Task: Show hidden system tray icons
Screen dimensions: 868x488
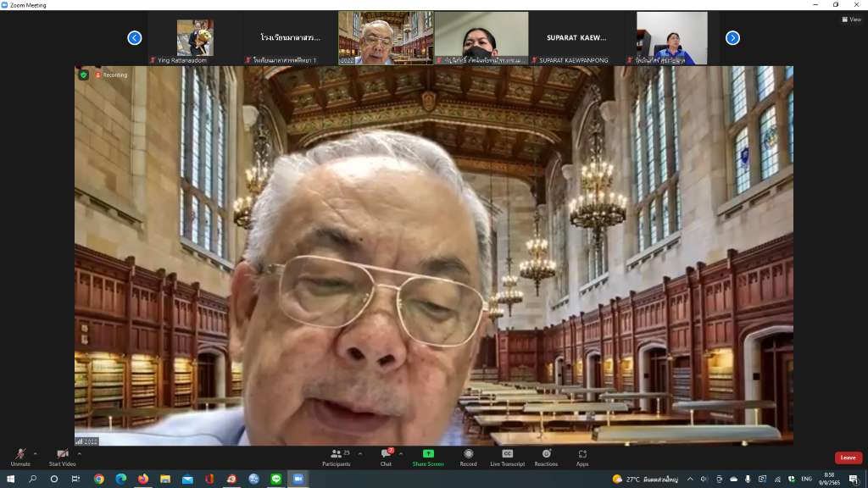Action: (x=690, y=480)
